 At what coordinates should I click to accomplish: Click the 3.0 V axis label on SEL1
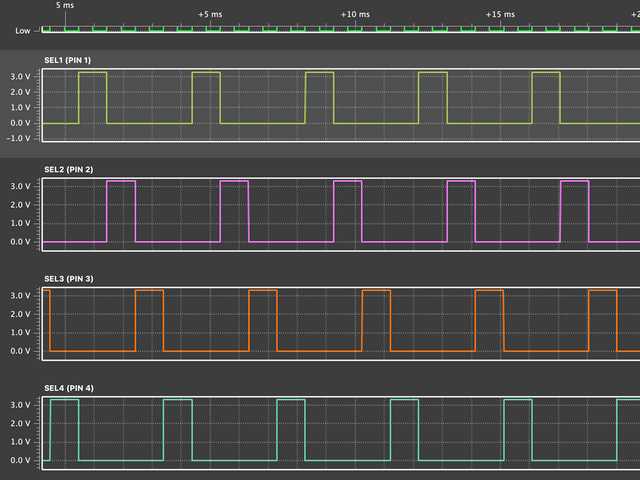click(x=22, y=76)
